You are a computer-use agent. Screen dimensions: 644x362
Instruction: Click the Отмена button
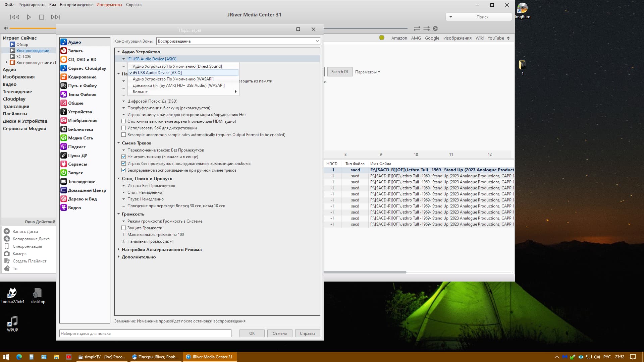click(x=279, y=334)
